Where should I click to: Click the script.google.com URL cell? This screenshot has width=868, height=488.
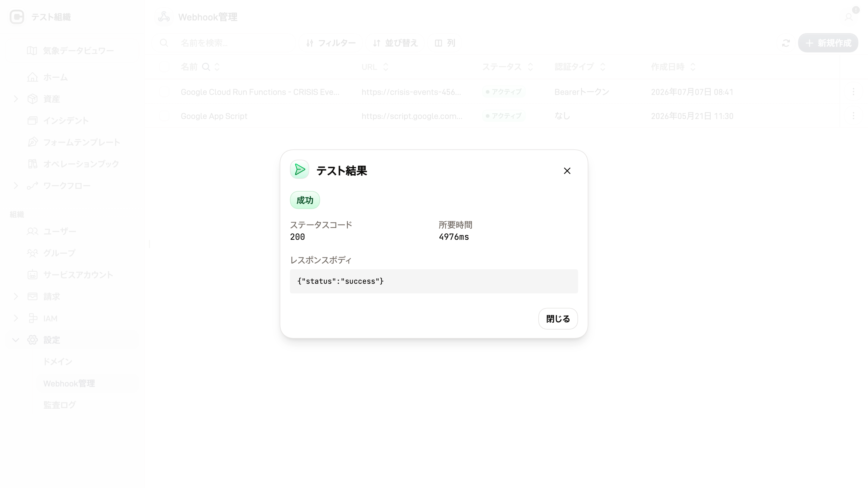[x=412, y=116]
